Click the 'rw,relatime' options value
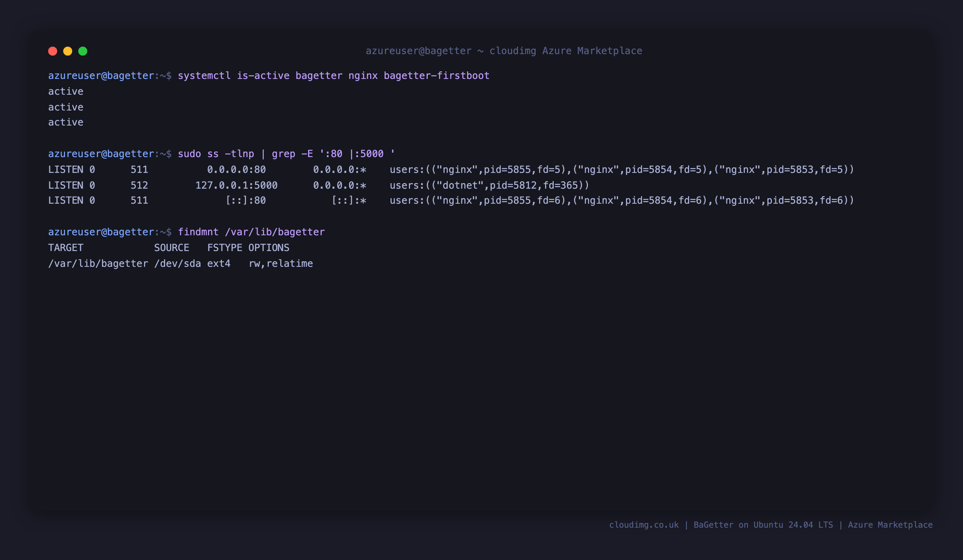963x560 pixels. pyautogui.click(x=281, y=264)
